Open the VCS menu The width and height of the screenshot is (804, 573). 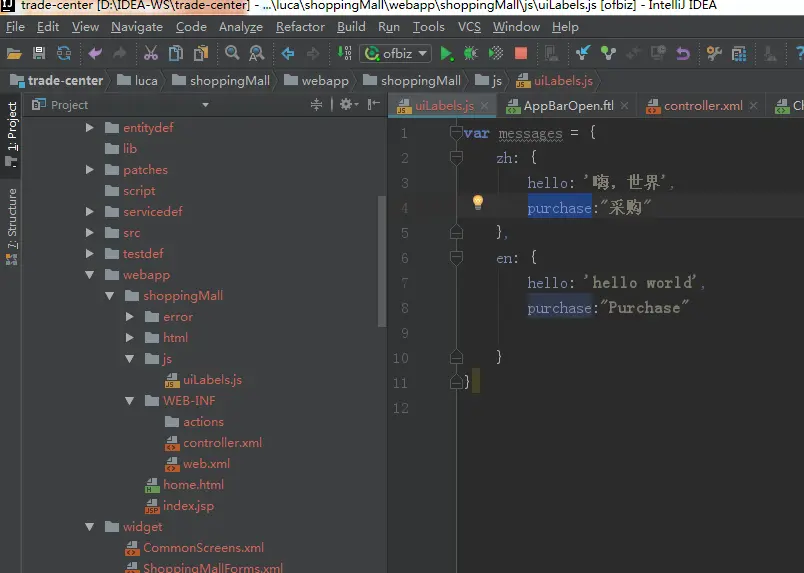[x=469, y=27]
